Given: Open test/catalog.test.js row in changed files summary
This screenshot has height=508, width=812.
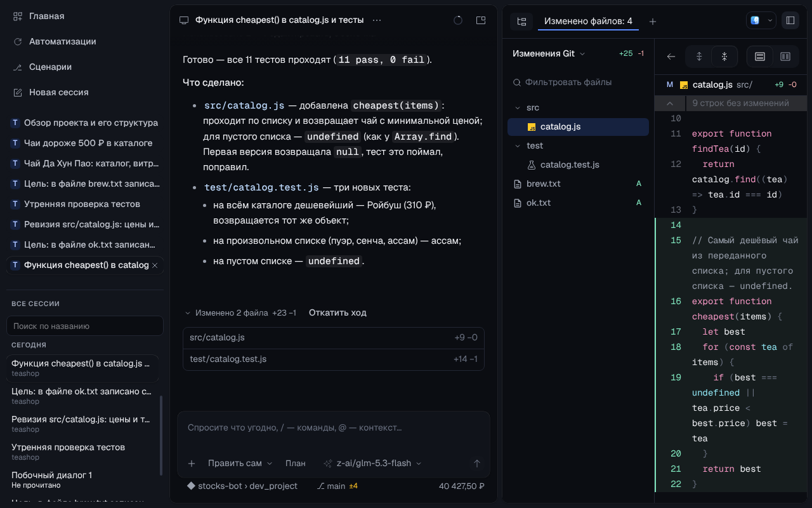Looking at the screenshot, I should (x=334, y=359).
